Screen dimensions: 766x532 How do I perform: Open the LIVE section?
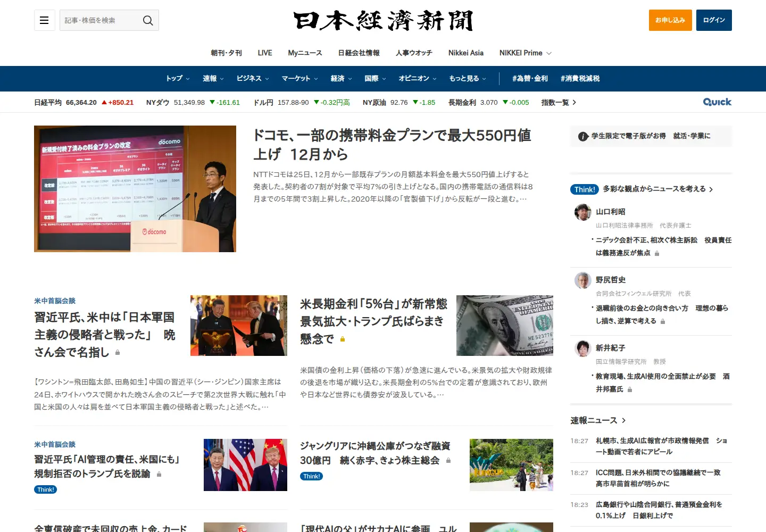265,53
